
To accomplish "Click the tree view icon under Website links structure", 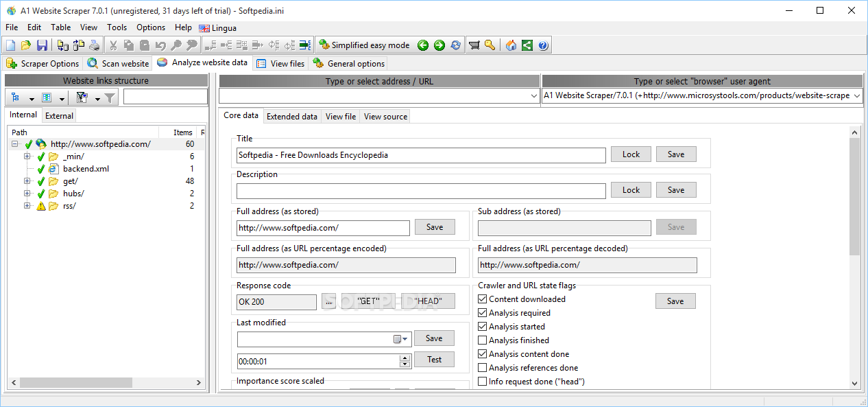I will tap(16, 97).
